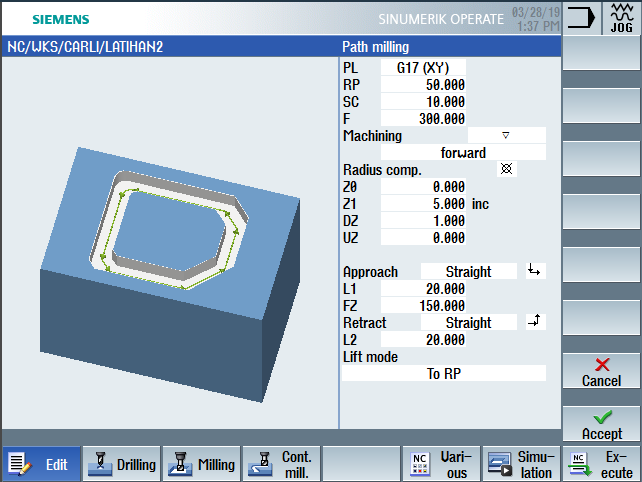This screenshot has width=642, height=482.
Task: Open the Edit softkey
Action: pyautogui.click(x=41, y=464)
